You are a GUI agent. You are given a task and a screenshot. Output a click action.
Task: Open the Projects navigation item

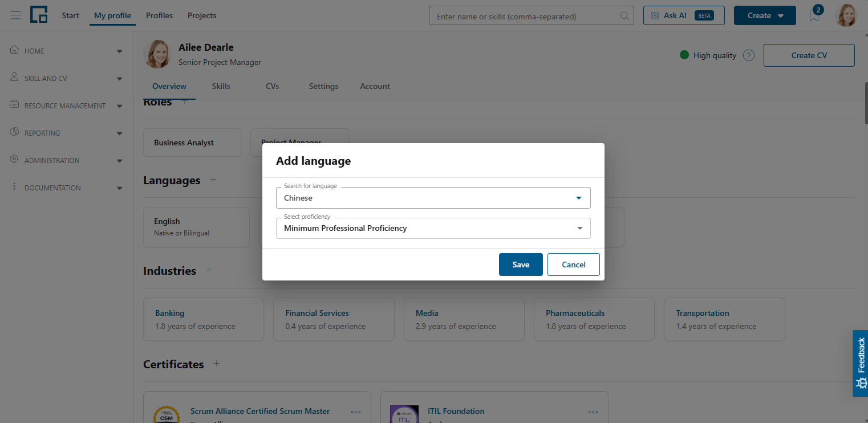pos(202,15)
